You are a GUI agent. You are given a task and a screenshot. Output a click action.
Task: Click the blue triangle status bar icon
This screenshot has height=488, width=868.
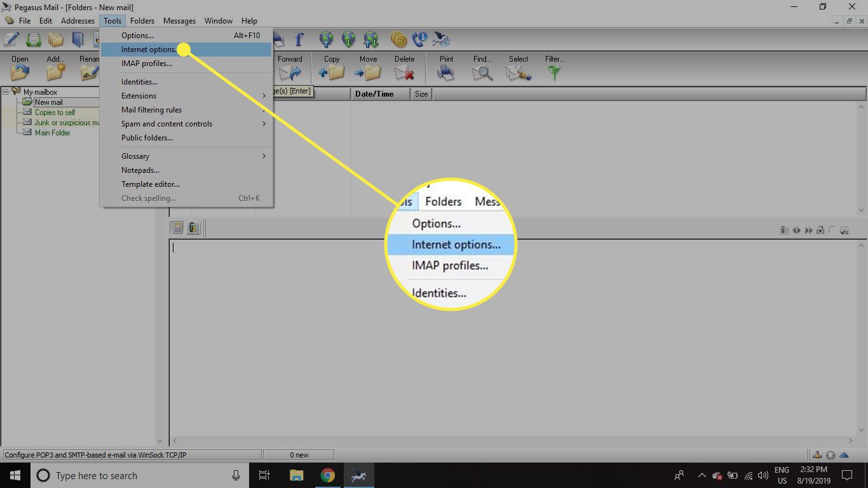coord(844,455)
